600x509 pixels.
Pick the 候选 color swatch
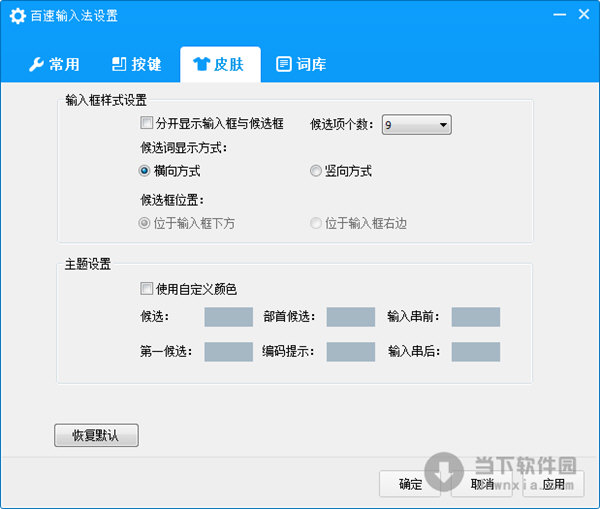(228, 317)
